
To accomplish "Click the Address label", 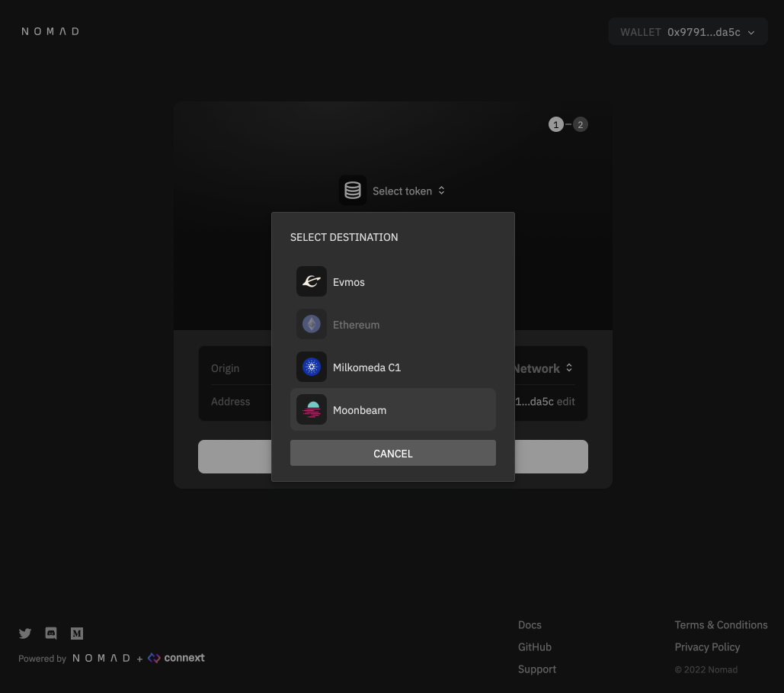I will pyautogui.click(x=231, y=401).
